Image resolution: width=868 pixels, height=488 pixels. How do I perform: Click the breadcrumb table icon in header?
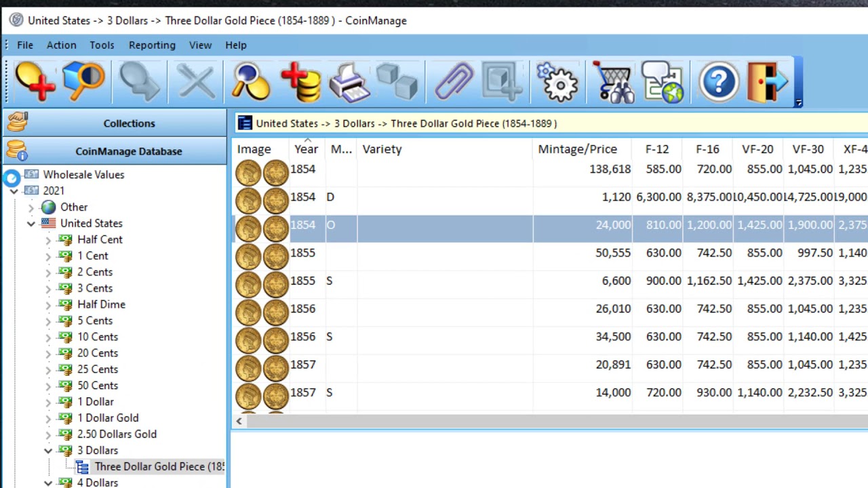245,123
